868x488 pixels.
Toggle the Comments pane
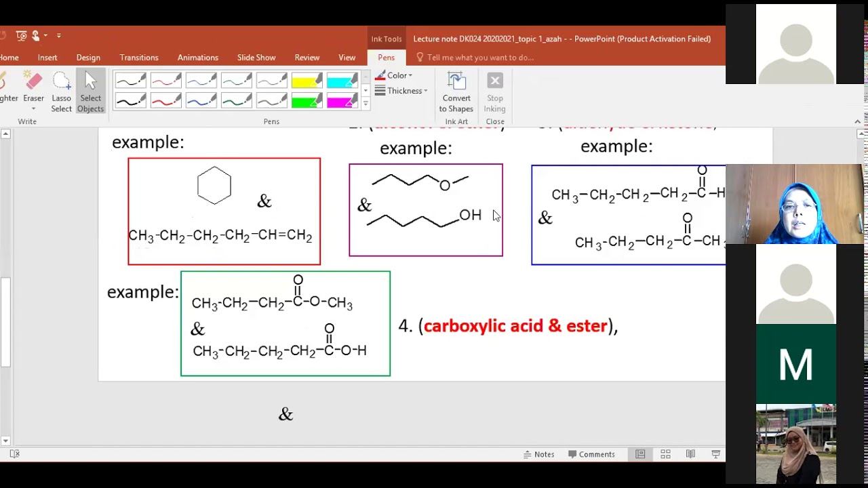pos(591,454)
